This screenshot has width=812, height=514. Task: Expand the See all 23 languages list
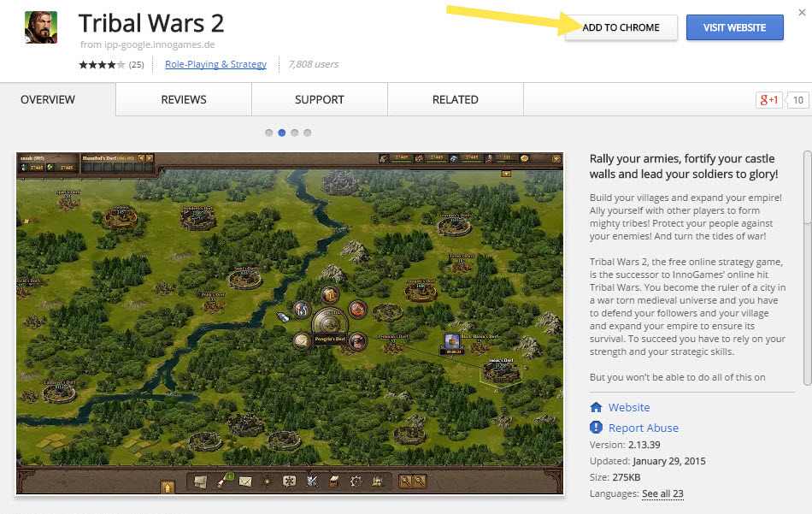click(x=662, y=493)
